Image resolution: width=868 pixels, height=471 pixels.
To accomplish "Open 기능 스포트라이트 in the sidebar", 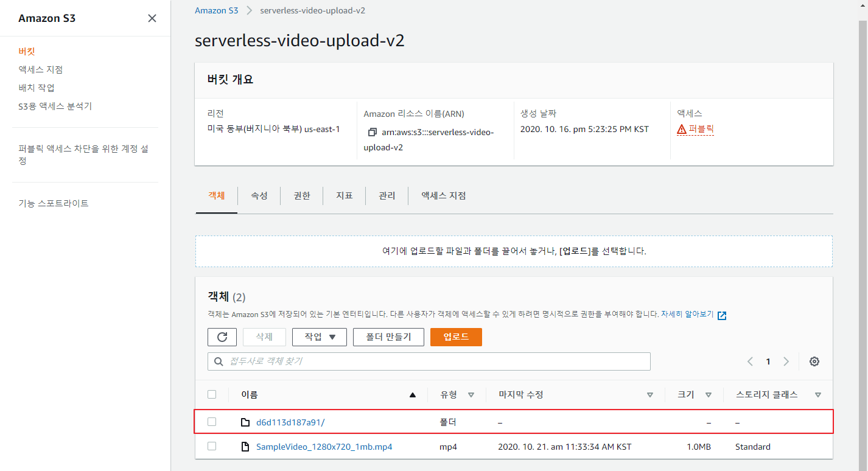I will (x=54, y=203).
